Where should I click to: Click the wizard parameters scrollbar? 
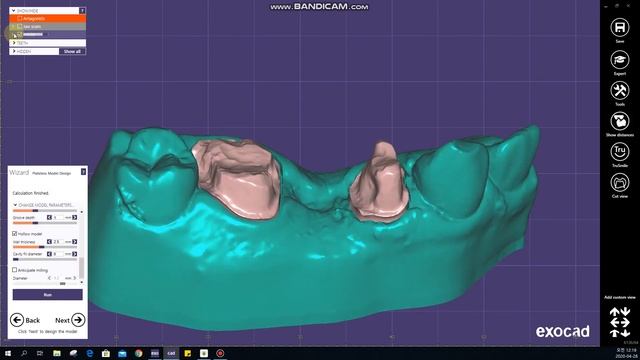(x=82, y=268)
